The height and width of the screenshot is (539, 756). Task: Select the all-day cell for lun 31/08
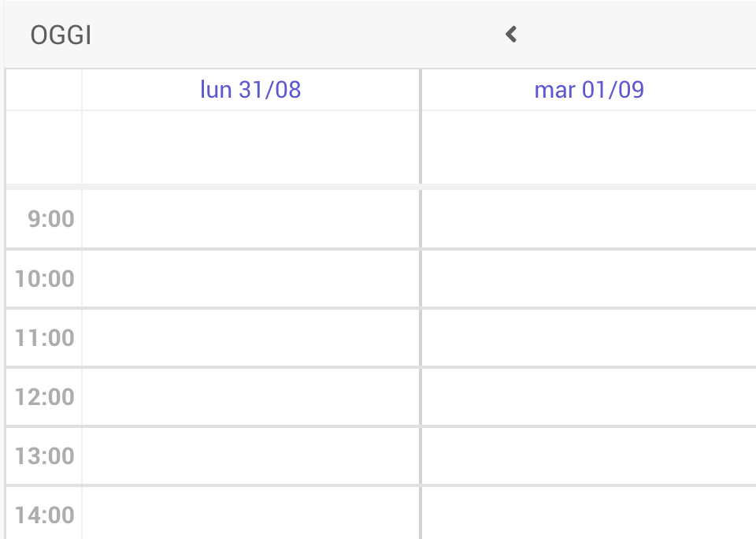pos(250,147)
